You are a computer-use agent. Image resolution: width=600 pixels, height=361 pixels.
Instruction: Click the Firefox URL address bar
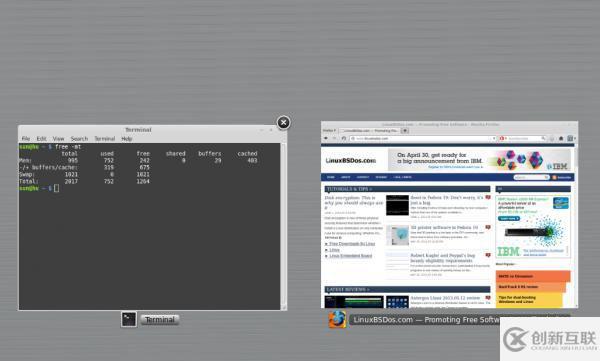pyautogui.click(x=422, y=138)
